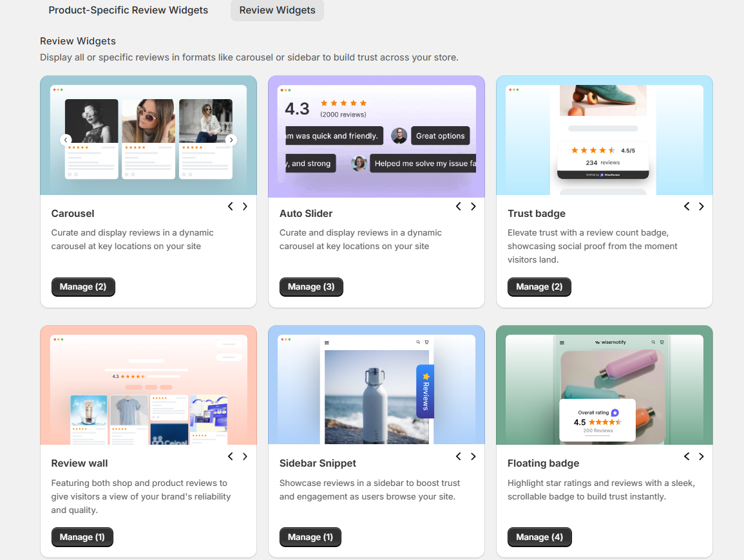Image resolution: width=744 pixels, height=560 pixels.
Task: Switch to Product-Specific Review Widgets tab
Action: [128, 10]
